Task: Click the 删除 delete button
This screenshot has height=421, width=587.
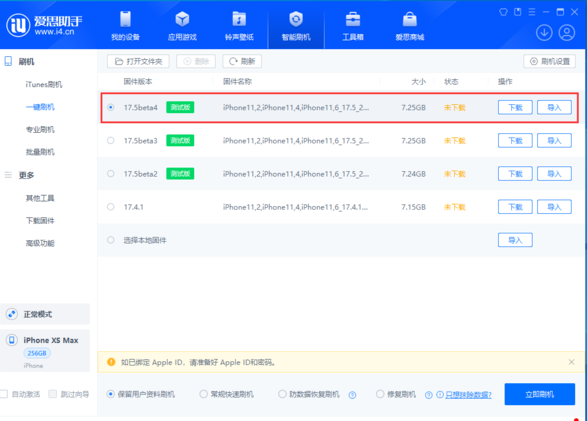Action: tap(196, 61)
